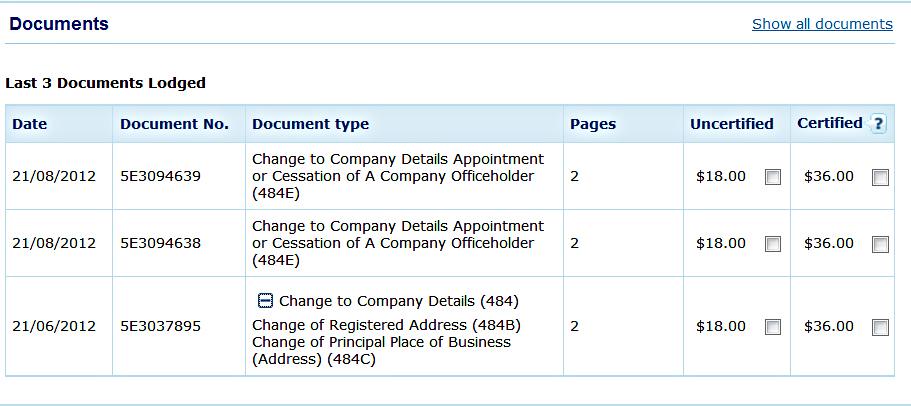Click the Certified column header text
Screen dimensions: 911x406
click(829, 123)
